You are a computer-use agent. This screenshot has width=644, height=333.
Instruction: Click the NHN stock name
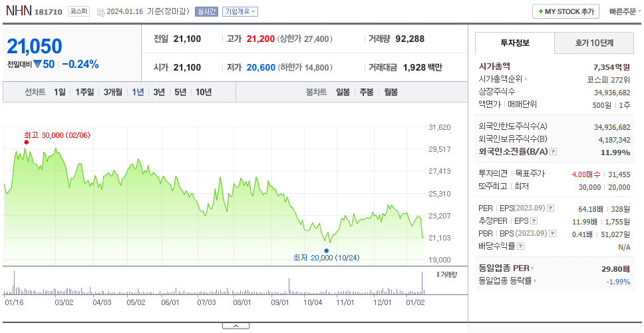19,11
